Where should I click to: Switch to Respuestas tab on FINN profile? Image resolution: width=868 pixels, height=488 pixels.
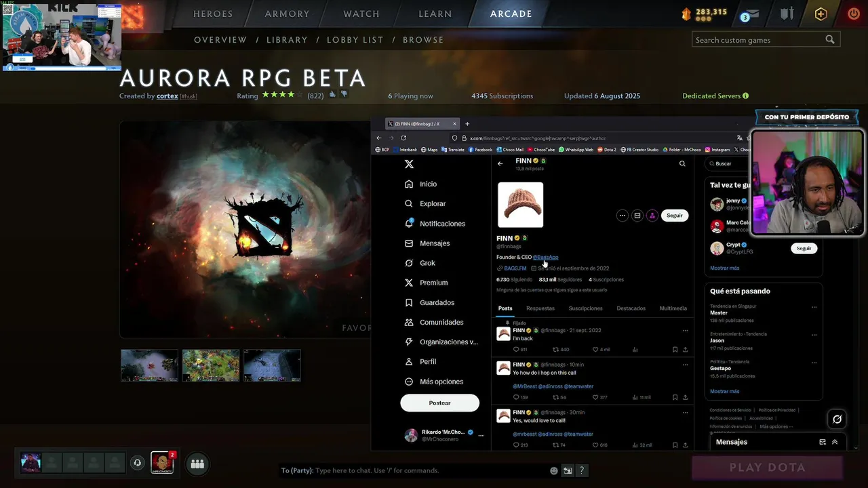(x=540, y=308)
